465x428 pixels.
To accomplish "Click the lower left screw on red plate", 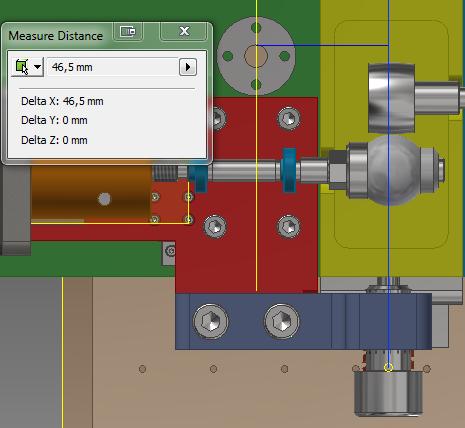I will [215, 227].
